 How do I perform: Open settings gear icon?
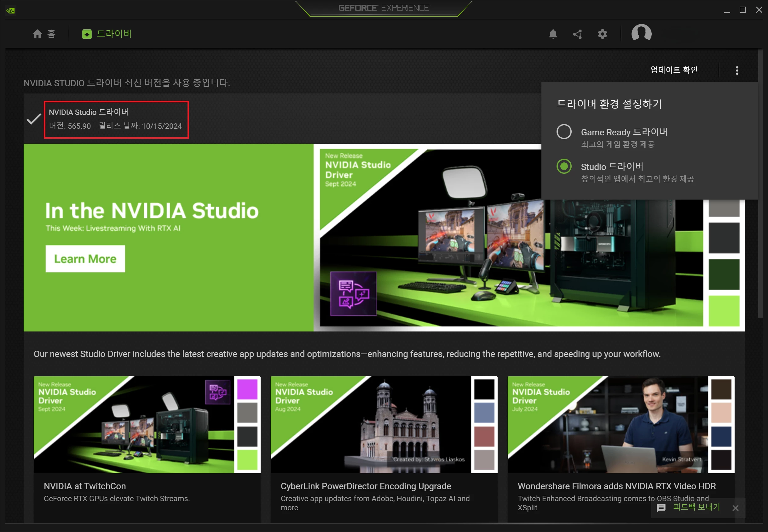point(602,34)
